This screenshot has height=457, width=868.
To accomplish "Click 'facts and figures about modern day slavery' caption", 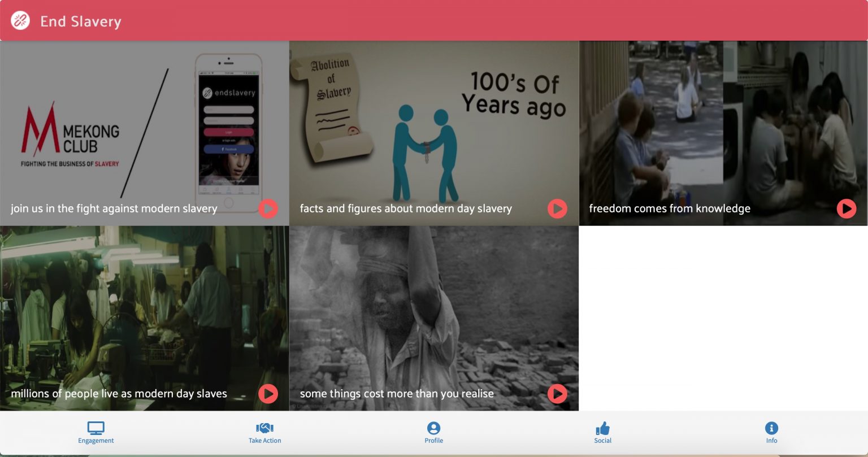I will pos(406,208).
